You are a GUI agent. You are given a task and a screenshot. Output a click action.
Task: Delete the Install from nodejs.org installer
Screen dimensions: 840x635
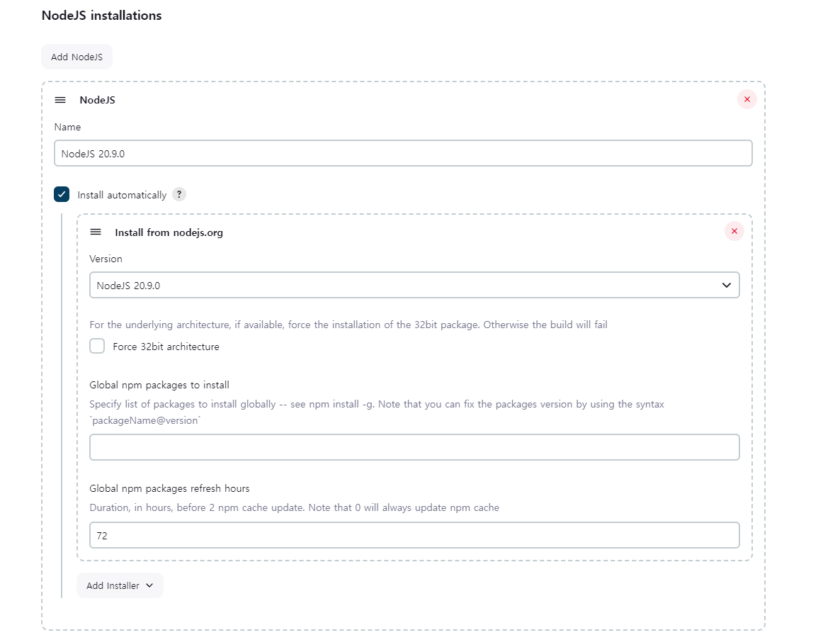734,232
